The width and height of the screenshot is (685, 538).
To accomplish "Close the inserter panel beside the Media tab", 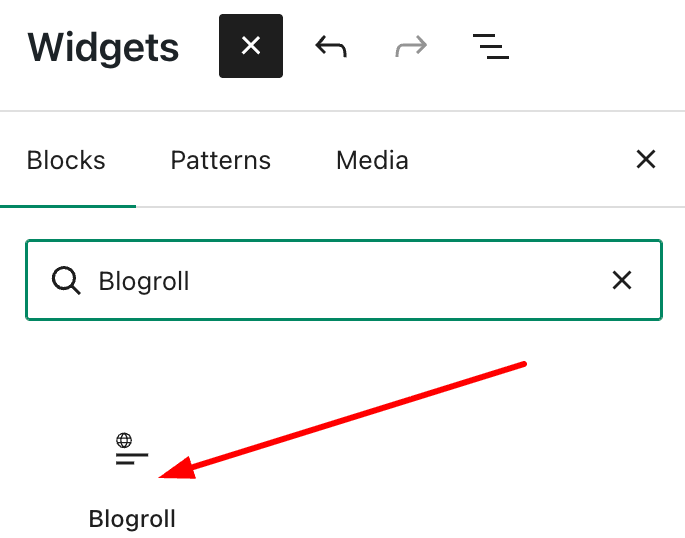I will point(646,159).
